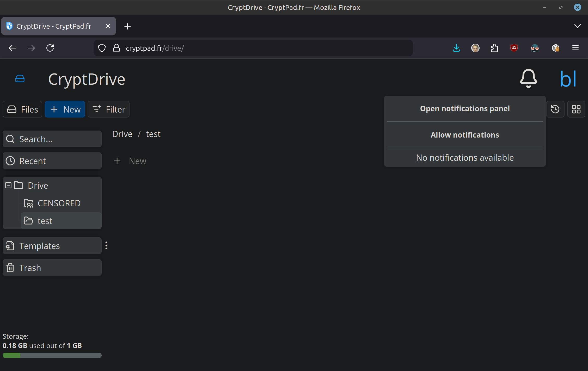Open the user account 'bl' menu
Viewport: 588px width, 371px height.
pos(568,79)
